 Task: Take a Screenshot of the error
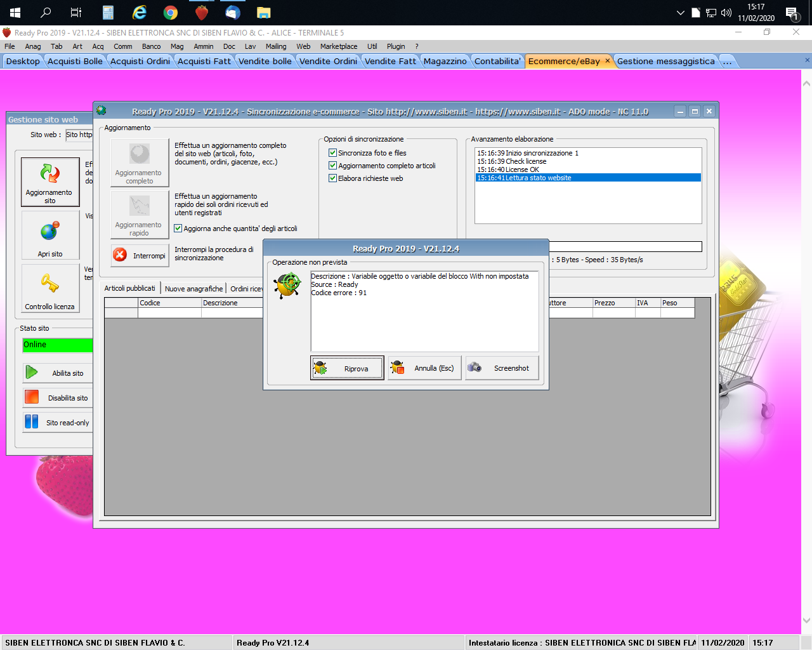[502, 368]
